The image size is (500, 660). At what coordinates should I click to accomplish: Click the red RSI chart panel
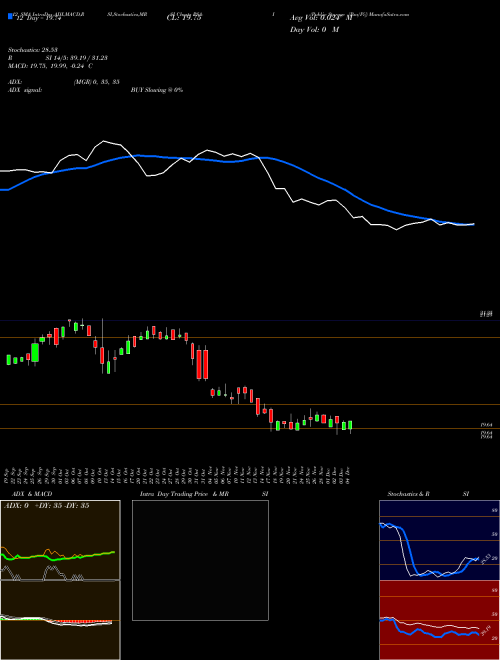click(439, 620)
